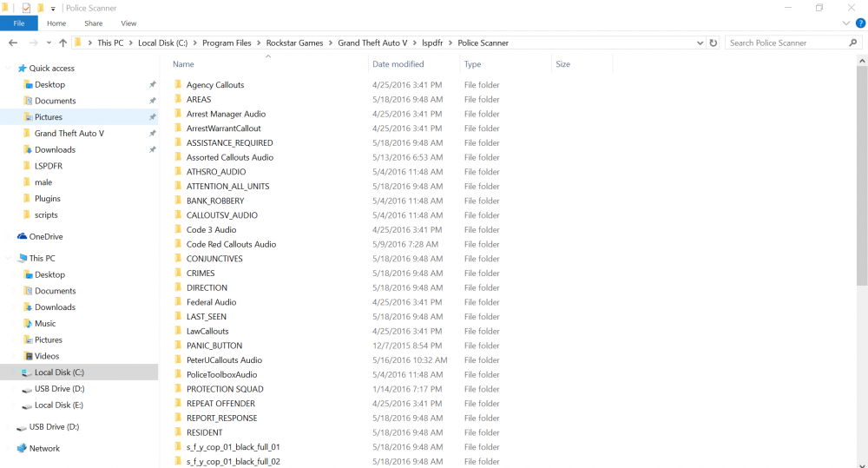Open recent locations dropdown arrow
The image size is (868, 468).
(x=49, y=43)
